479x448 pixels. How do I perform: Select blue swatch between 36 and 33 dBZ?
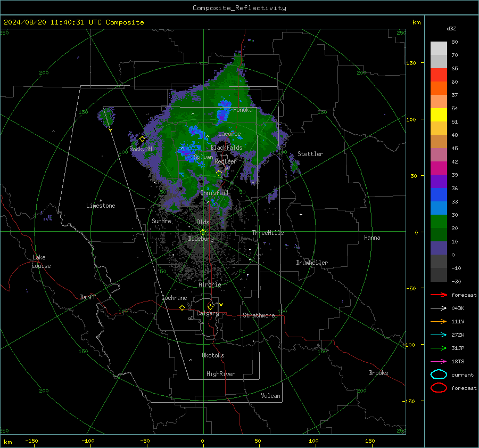[x=439, y=195]
